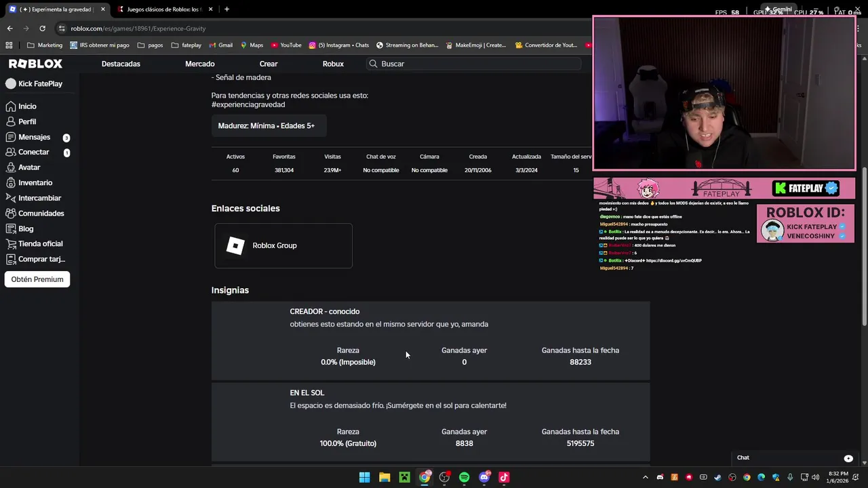This screenshot has width=868, height=488.
Task: Click the address bar URL
Action: [138, 28]
